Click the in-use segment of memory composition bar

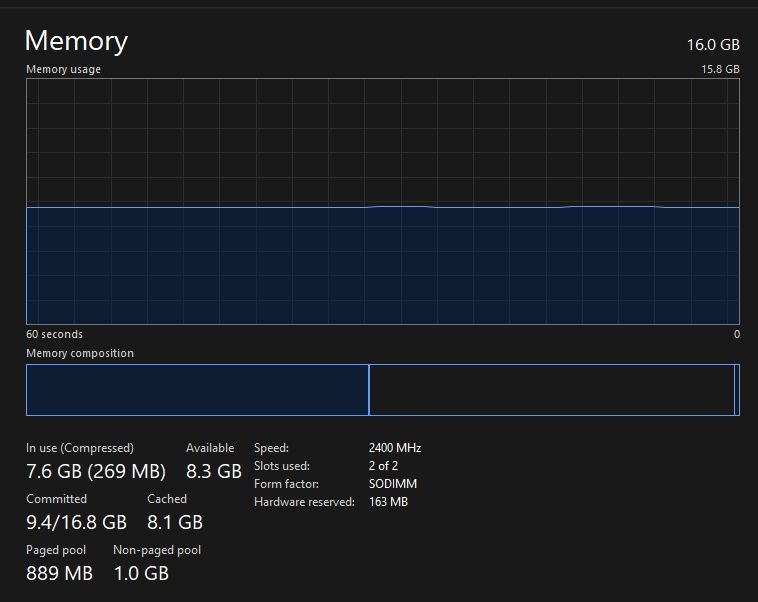pyautogui.click(x=197, y=390)
